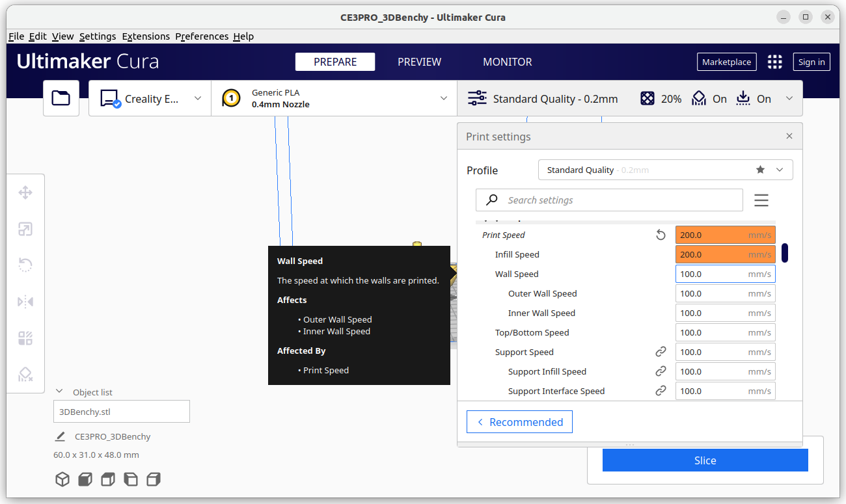
Task: Click the Outer Wall Speed value field
Action: [x=725, y=293]
